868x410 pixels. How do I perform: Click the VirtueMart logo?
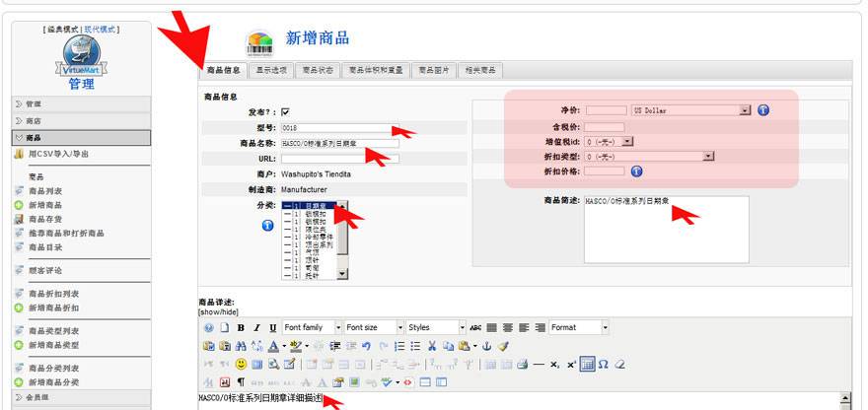point(81,58)
